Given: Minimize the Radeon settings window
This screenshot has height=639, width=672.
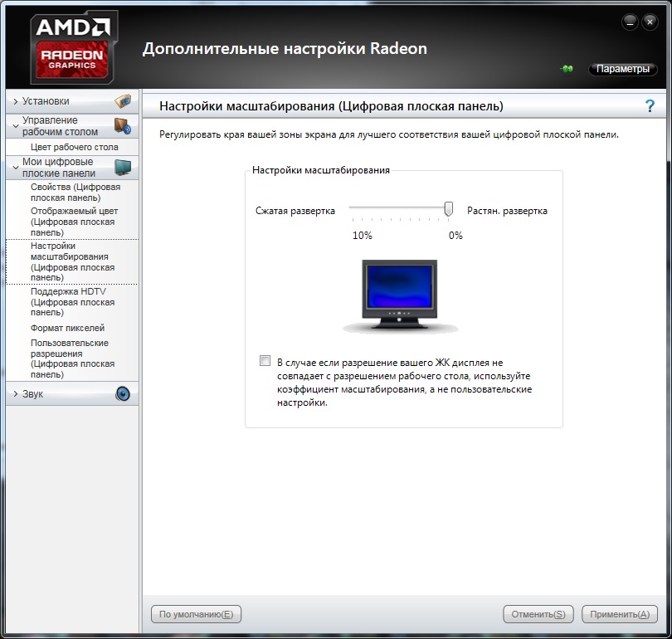Looking at the screenshot, I should 630,22.
